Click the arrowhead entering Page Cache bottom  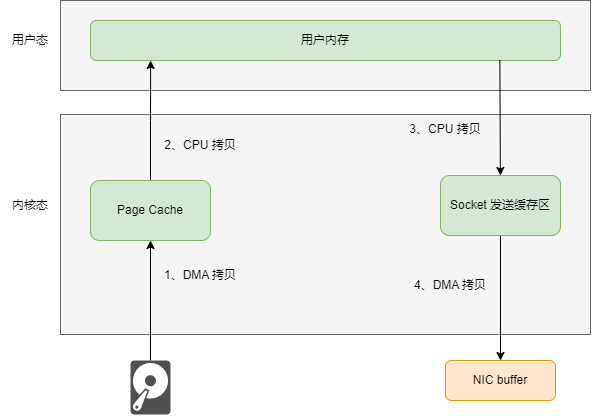pyautogui.click(x=150, y=245)
